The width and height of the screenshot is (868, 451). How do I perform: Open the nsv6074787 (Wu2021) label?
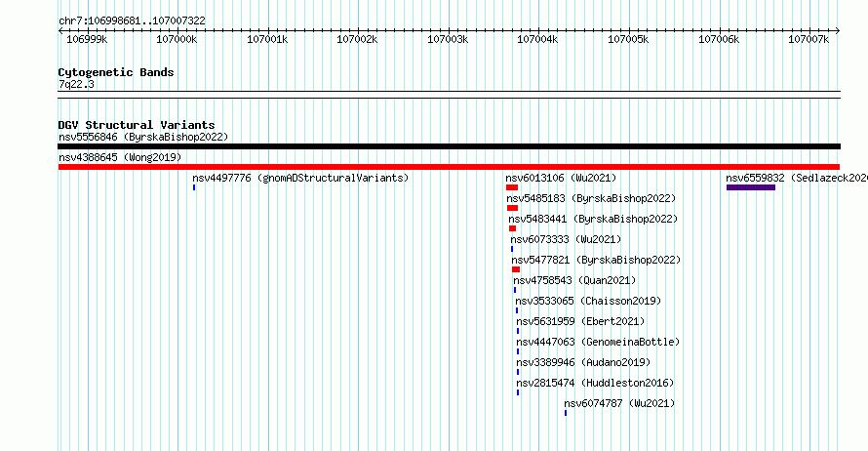click(x=620, y=403)
